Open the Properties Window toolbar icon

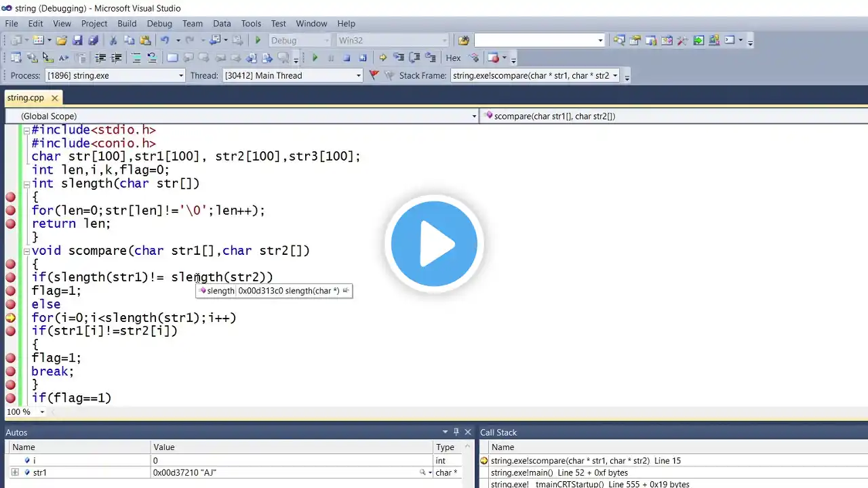(635, 41)
